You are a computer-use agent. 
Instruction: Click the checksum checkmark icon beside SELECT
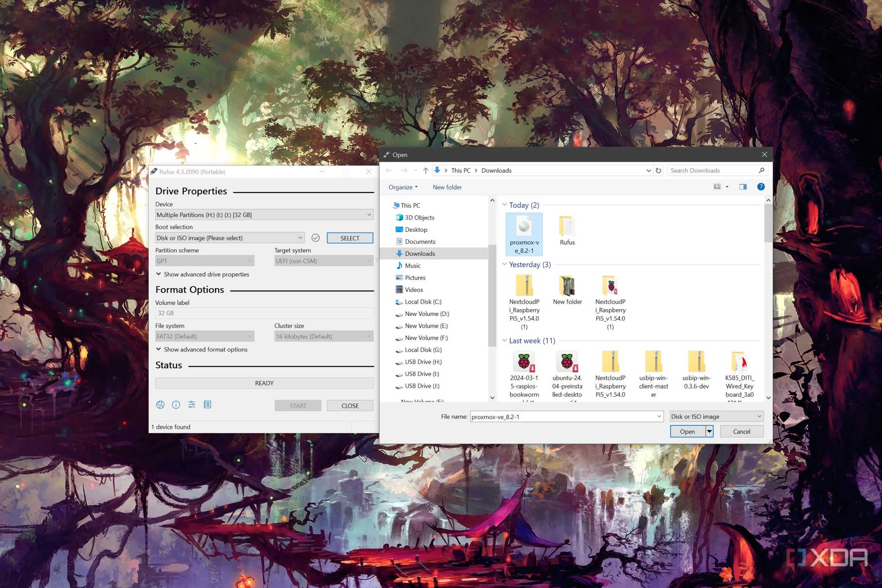[315, 238]
